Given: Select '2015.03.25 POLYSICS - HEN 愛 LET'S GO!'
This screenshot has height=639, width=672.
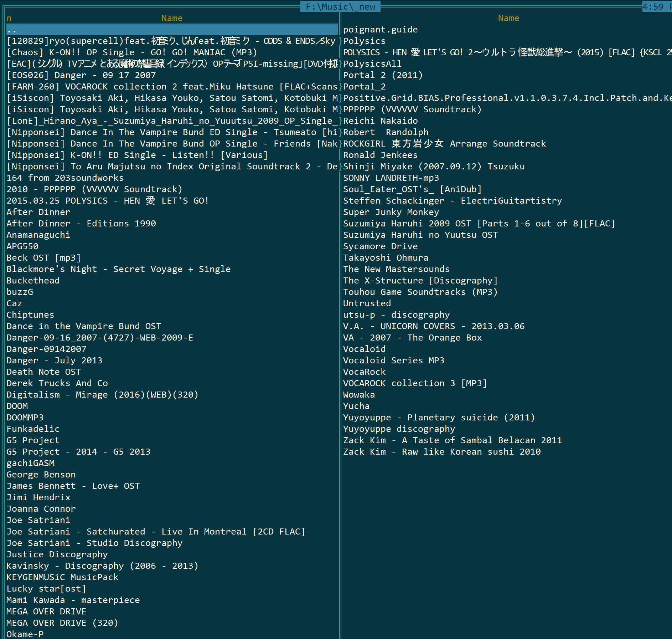Looking at the screenshot, I should click(108, 201).
